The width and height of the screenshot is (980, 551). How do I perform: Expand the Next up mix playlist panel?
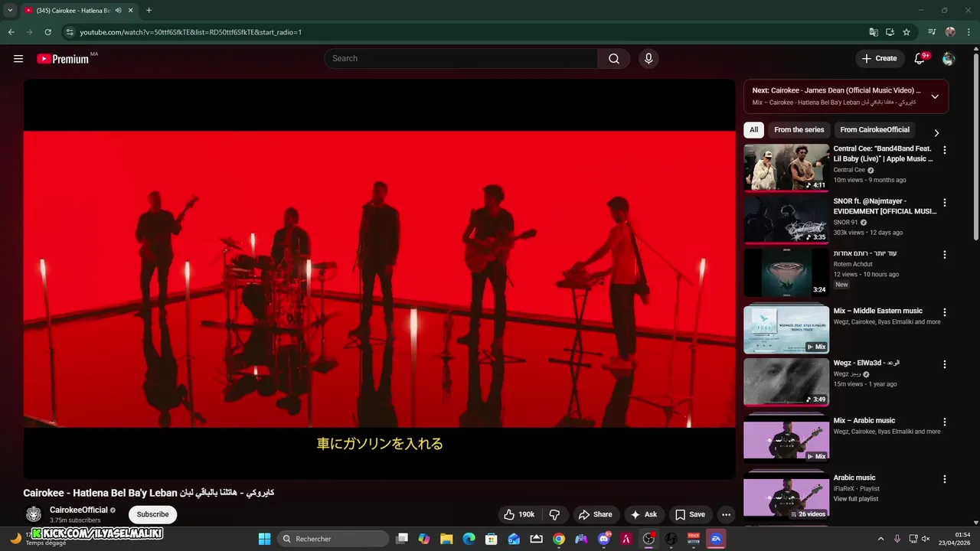pos(935,96)
